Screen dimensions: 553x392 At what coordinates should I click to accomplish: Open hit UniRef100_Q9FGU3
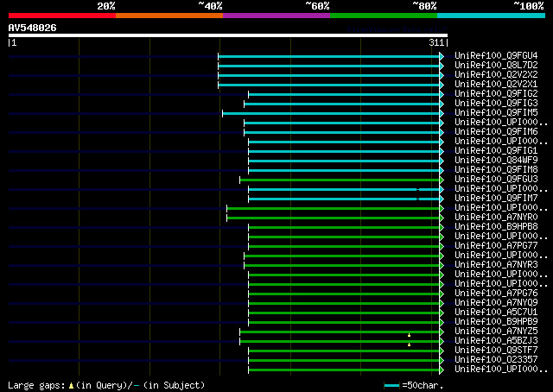click(496, 179)
